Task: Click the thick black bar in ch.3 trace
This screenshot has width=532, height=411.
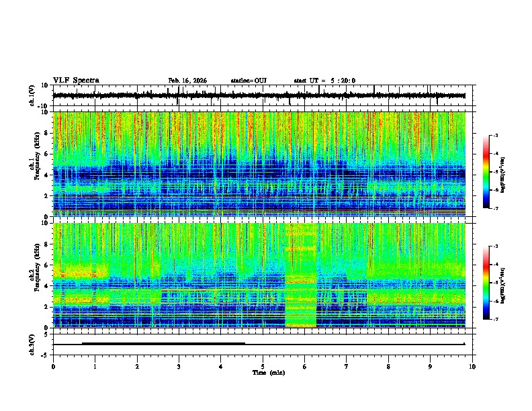Action: coord(163,344)
